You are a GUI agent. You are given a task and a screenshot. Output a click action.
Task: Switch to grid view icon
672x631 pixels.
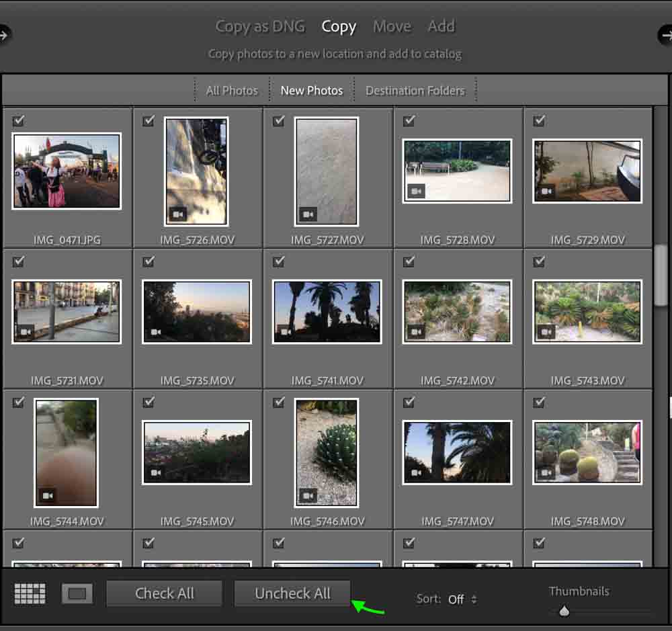pyautogui.click(x=30, y=594)
